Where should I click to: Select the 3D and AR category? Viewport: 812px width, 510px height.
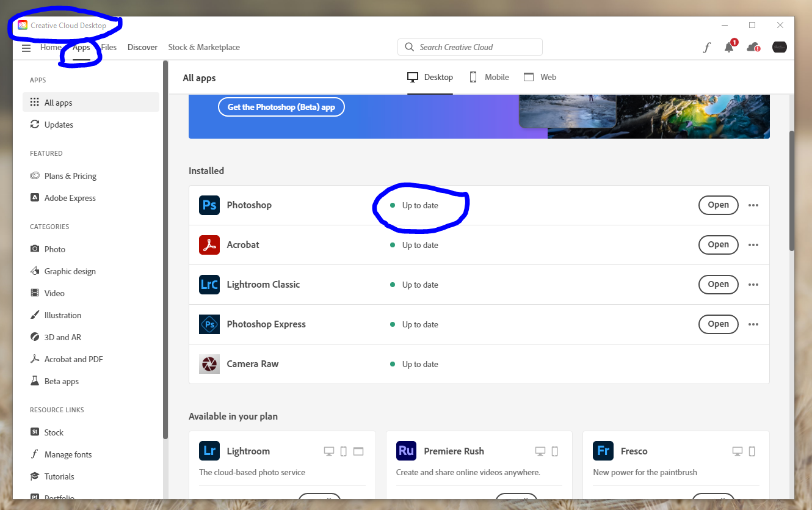(91, 337)
